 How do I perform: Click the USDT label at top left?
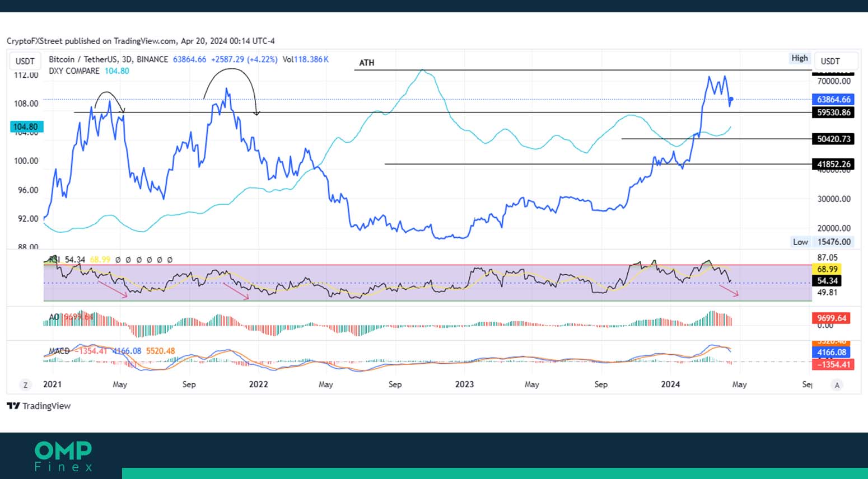25,61
